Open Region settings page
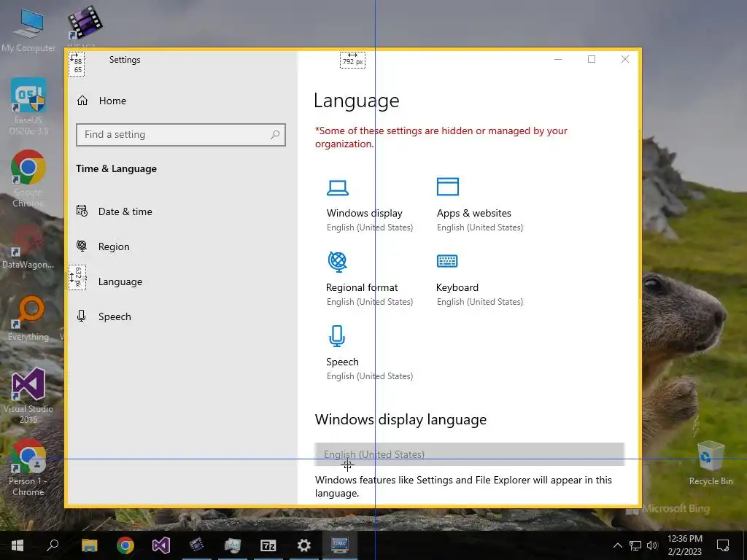Screen dimensions: 747x560 click(x=113, y=246)
